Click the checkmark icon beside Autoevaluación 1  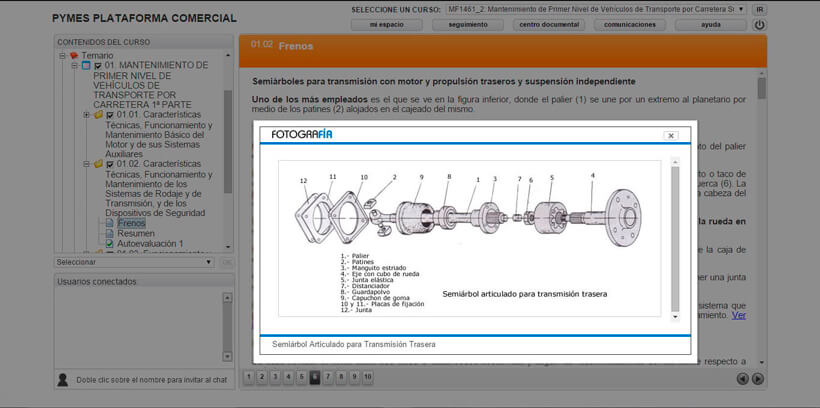(x=109, y=243)
